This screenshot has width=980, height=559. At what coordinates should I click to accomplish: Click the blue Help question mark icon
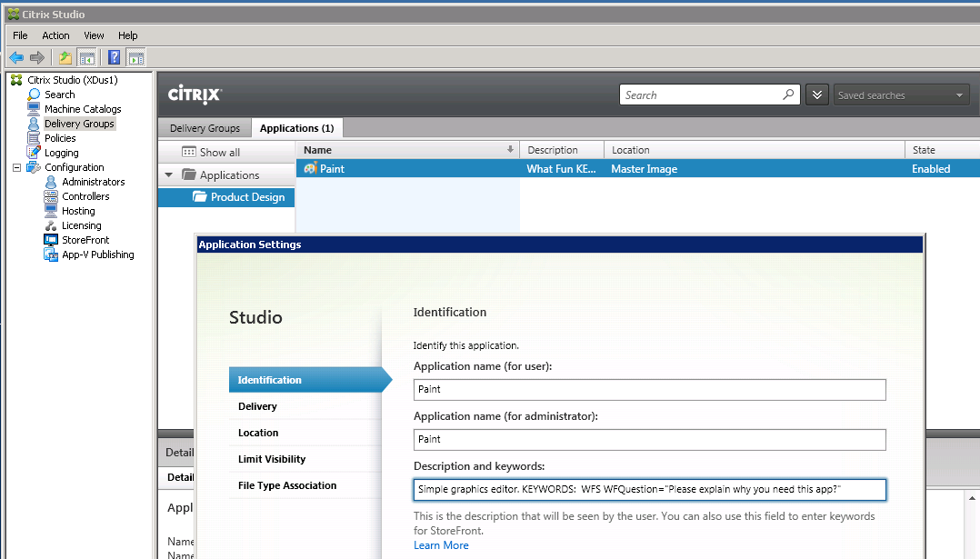pyautogui.click(x=114, y=58)
